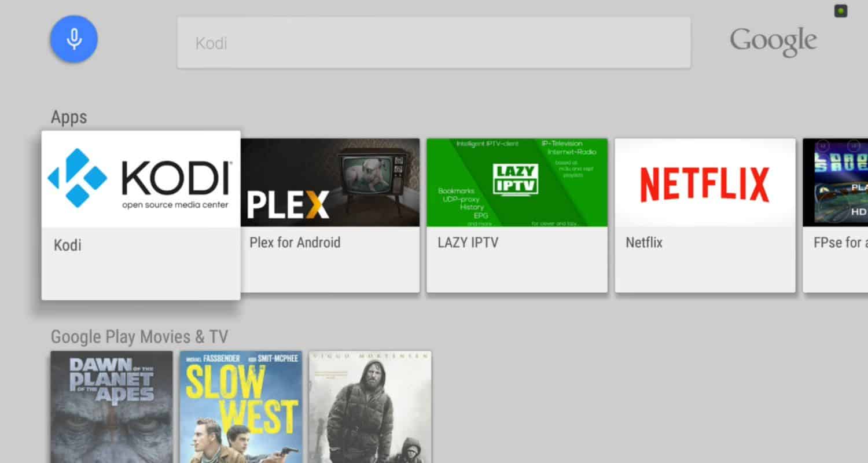The height and width of the screenshot is (463, 868).
Task: Click the green status indicator icon
Action: tap(841, 10)
